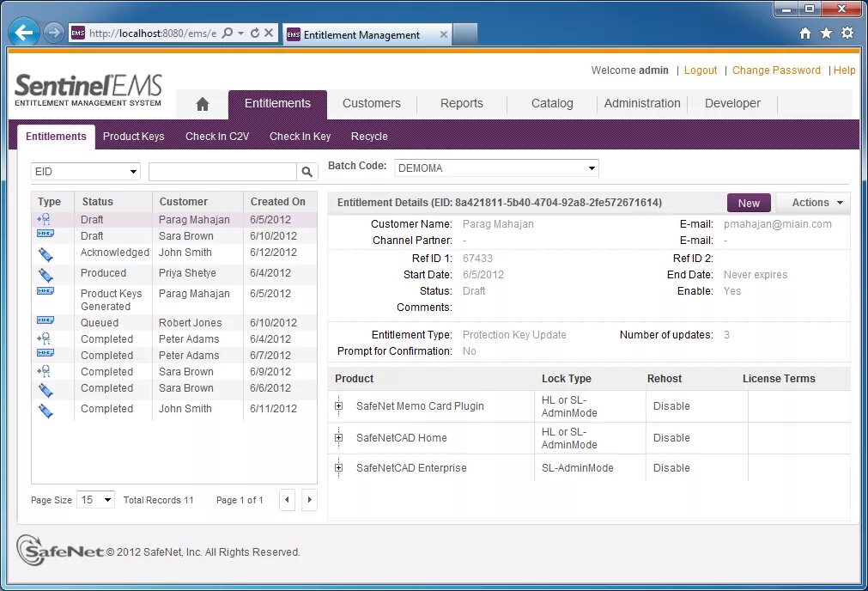Click type icon for Sara Brown Draft row
Image resolution: width=868 pixels, height=591 pixels.
(45, 234)
